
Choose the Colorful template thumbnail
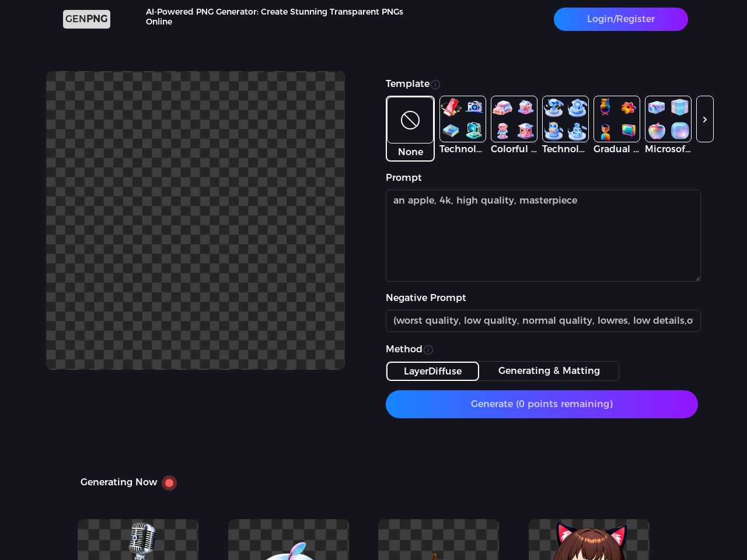pyautogui.click(x=514, y=120)
